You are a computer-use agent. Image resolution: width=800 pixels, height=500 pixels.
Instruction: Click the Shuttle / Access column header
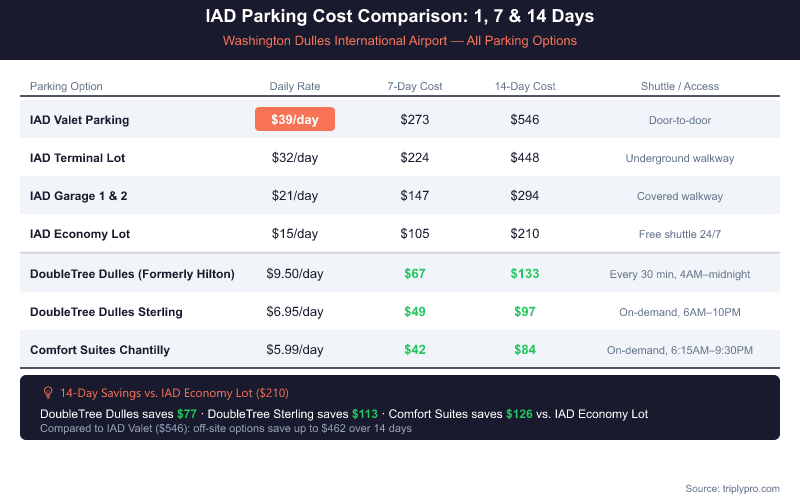[x=680, y=86]
